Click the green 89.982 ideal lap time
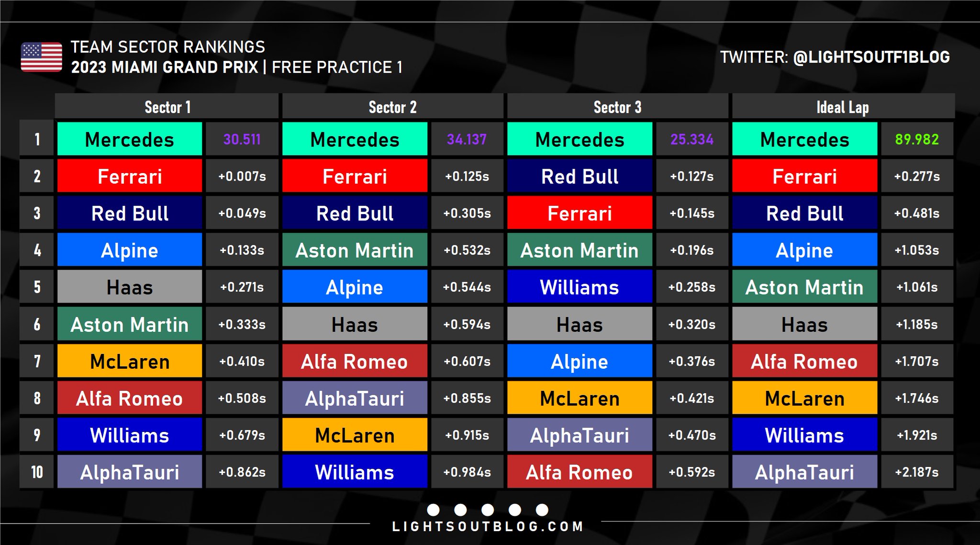This screenshot has height=545, width=980. [x=917, y=139]
